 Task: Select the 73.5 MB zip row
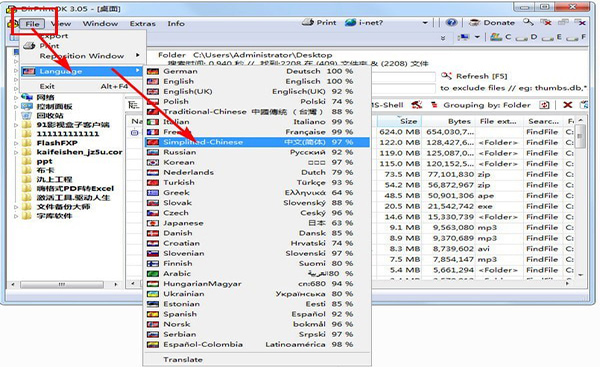[476, 175]
